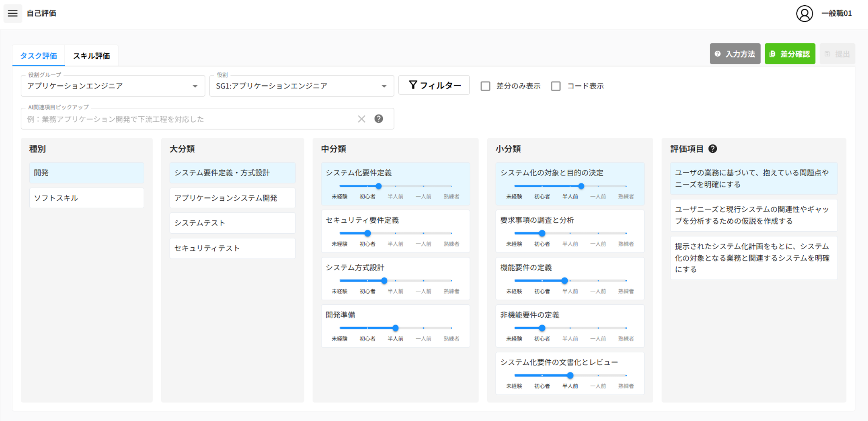
Task: Select the システム方式設計 card title
Action: [355, 267]
